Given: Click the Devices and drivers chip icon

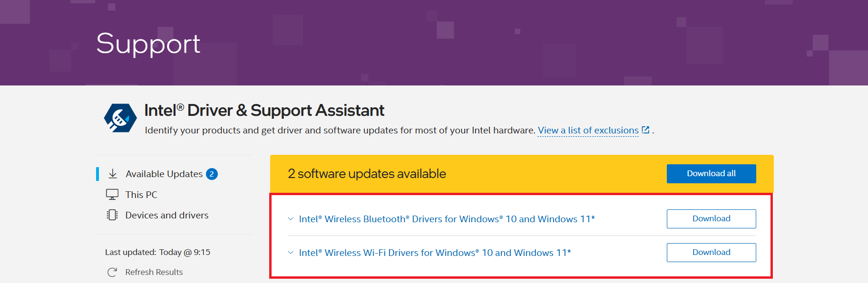Looking at the screenshot, I should coord(112,215).
